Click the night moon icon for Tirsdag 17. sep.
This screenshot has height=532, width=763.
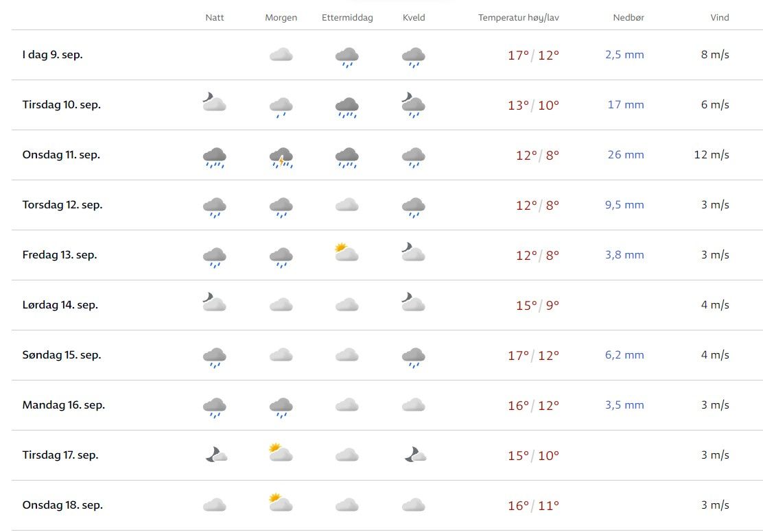pos(215,454)
